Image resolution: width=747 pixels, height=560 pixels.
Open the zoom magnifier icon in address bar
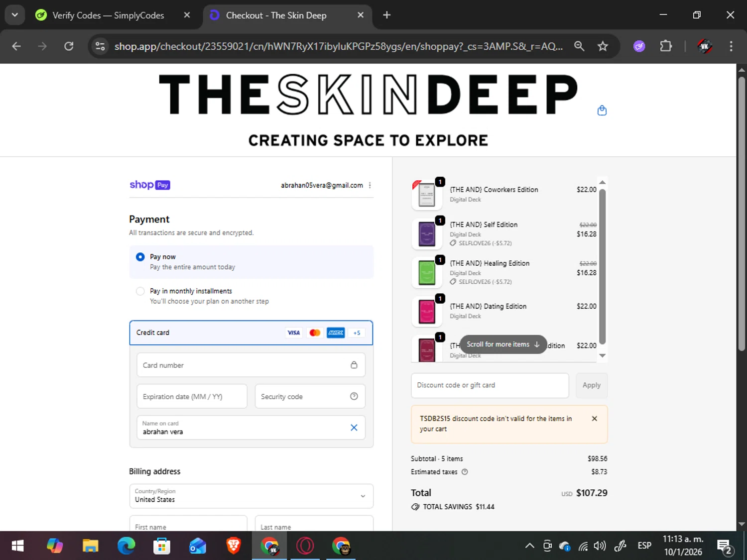pyautogui.click(x=579, y=46)
